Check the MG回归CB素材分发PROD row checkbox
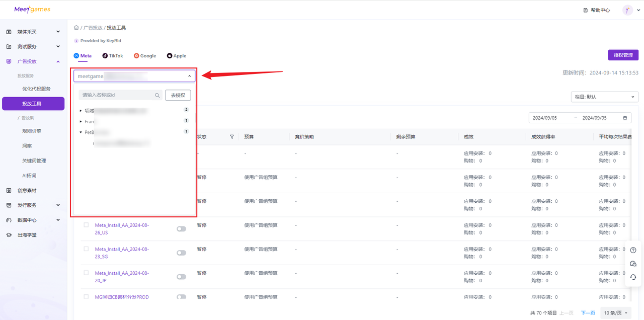Viewport: 644px width, 320px height. pyautogui.click(x=86, y=297)
